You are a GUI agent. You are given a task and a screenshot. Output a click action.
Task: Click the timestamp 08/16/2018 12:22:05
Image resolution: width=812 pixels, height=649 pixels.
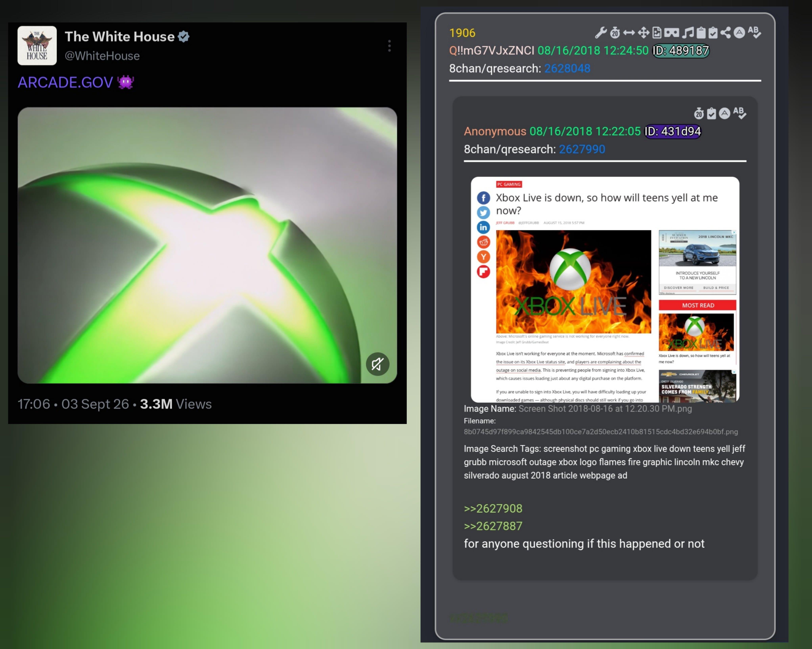585,131
